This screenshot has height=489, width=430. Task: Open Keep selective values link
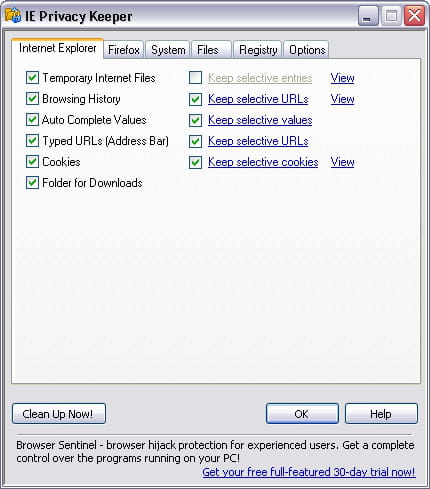click(x=260, y=120)
